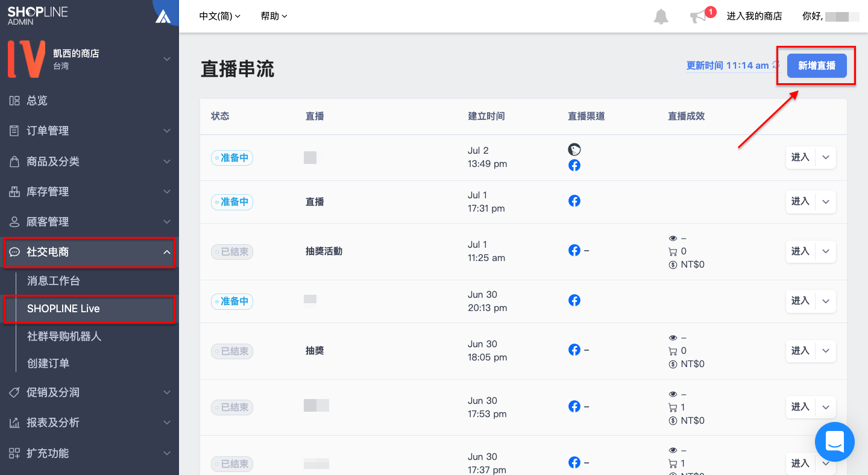Viewport: 868px width, 475px height.
Task: Click the 你好 user greeting
Action: click(x=831, y=16)
